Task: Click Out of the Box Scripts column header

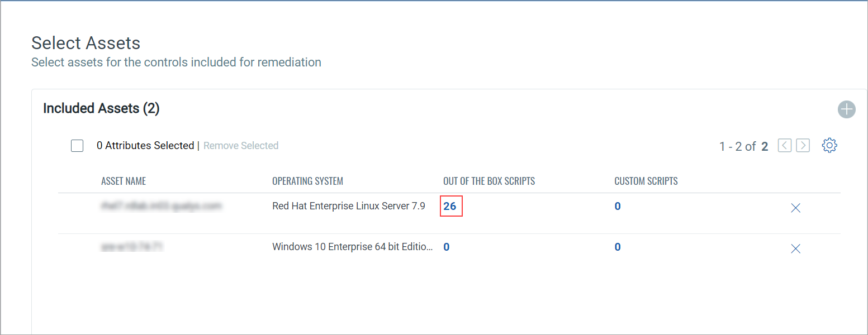Action: point(489,181)
